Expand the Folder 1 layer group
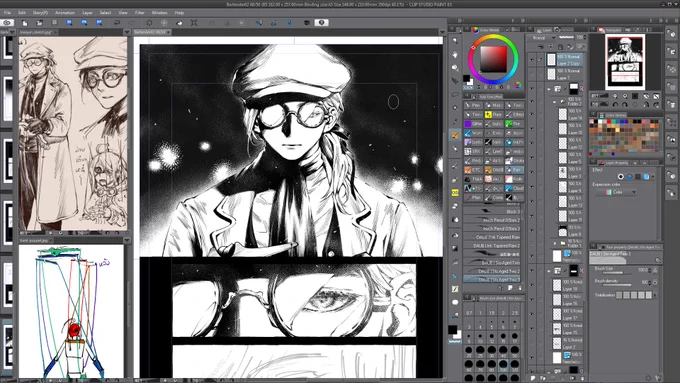Screen dimensions: 680x383 point(555,243)
